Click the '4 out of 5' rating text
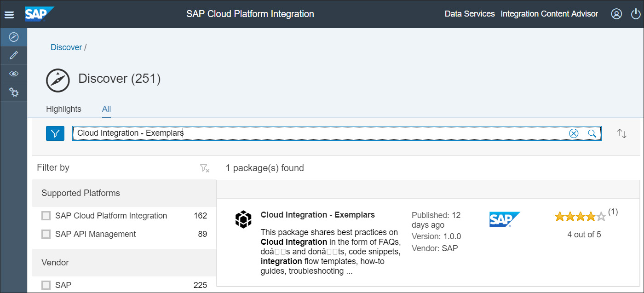644x293 pixels. [584, 235]
